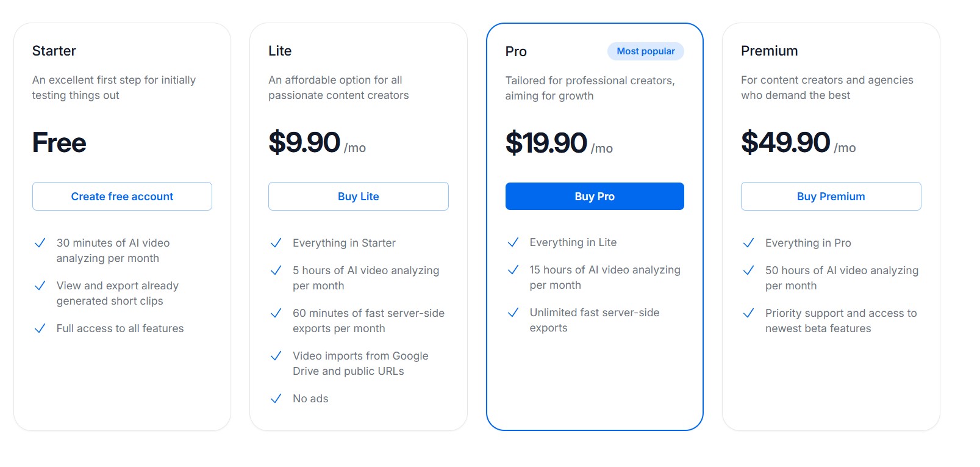Image resolution: width=980 pixels, height=467 pixels.
Task: Click checkmark beside Unlimited fast server-side exports
Action: 513,313
